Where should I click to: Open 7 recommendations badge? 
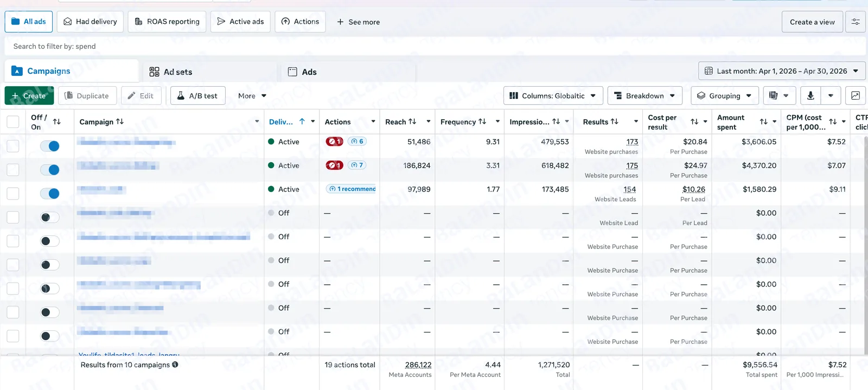point(357,165)
